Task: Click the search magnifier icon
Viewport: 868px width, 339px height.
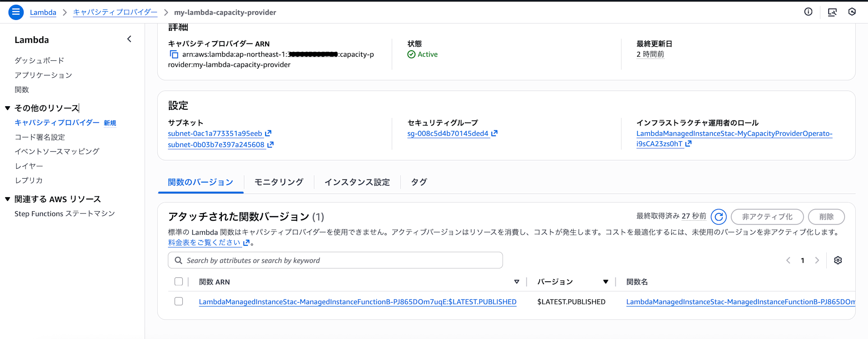Action: pyautogui.click(x=178, y=260)
